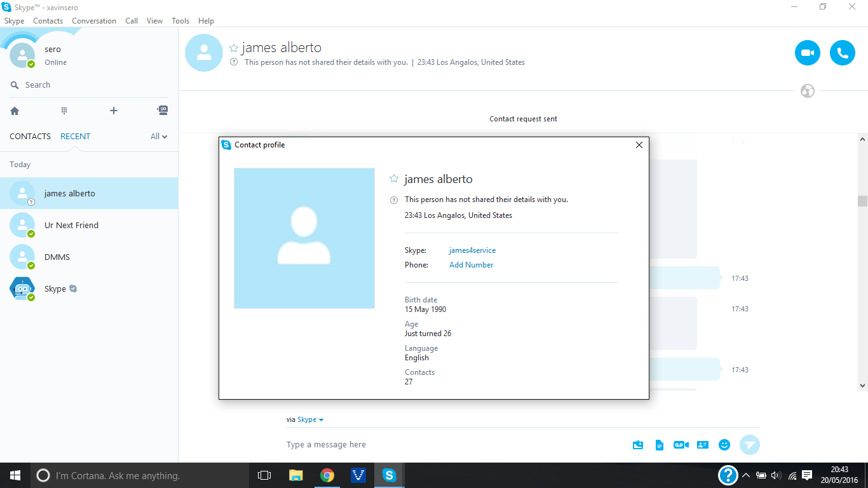Open the Call menu
Screen dimensions: 868x488
coord(132,21)
